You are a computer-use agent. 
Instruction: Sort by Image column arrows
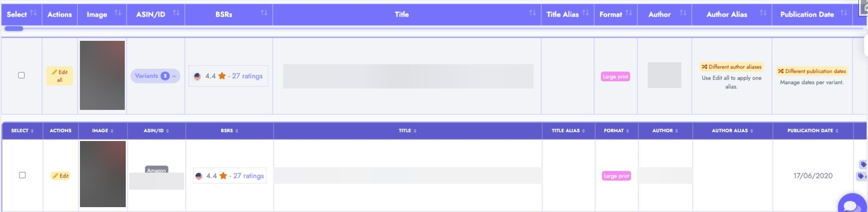tap(117, 13)
